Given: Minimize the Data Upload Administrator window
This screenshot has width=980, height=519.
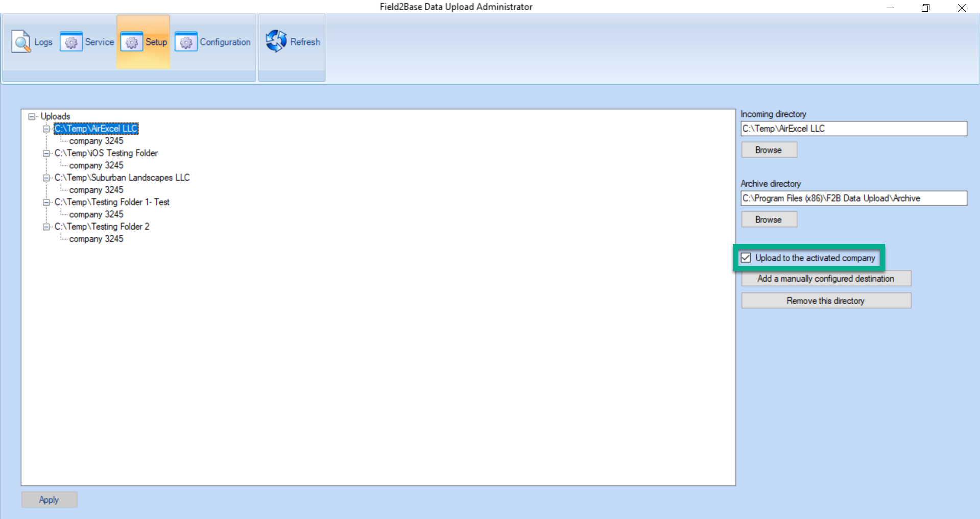Looking at the screenshot, I should tap(890, 8).
